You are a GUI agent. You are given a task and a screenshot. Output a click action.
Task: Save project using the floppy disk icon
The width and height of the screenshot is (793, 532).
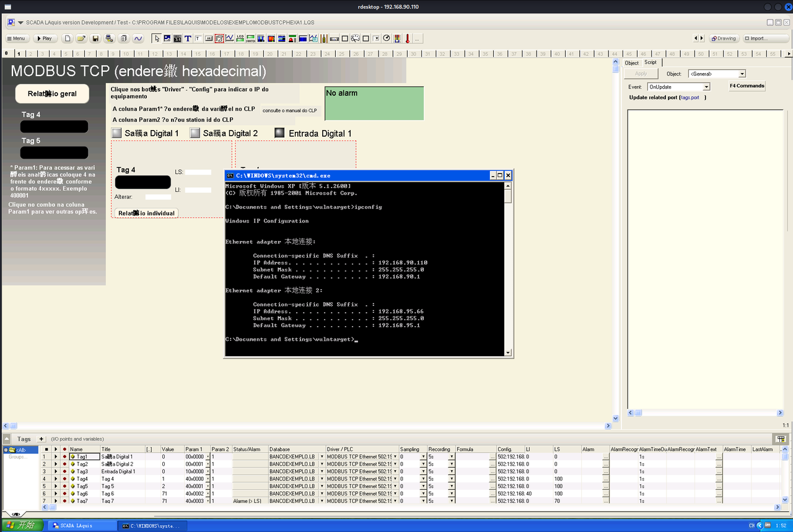pyautogui.click(x=95, y=38)
